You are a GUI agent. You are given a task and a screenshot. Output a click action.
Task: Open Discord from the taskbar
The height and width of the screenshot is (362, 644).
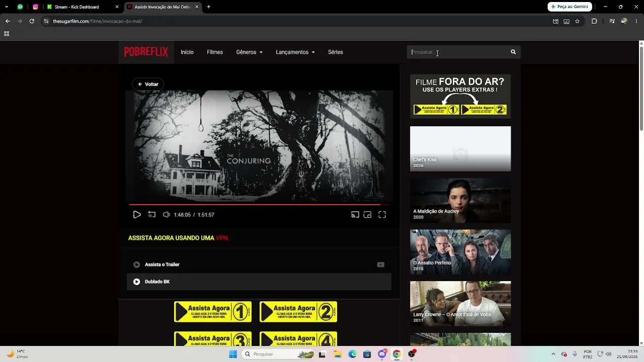coord(382,354)
